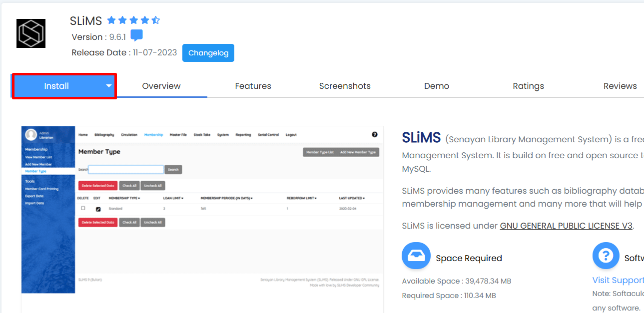Screen dimensions: 644x313
Task: Open the Changelog
Action: coord(208,53)
